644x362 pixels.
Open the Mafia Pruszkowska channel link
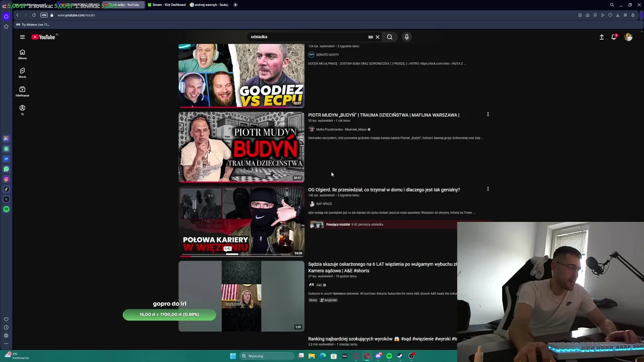341,129
